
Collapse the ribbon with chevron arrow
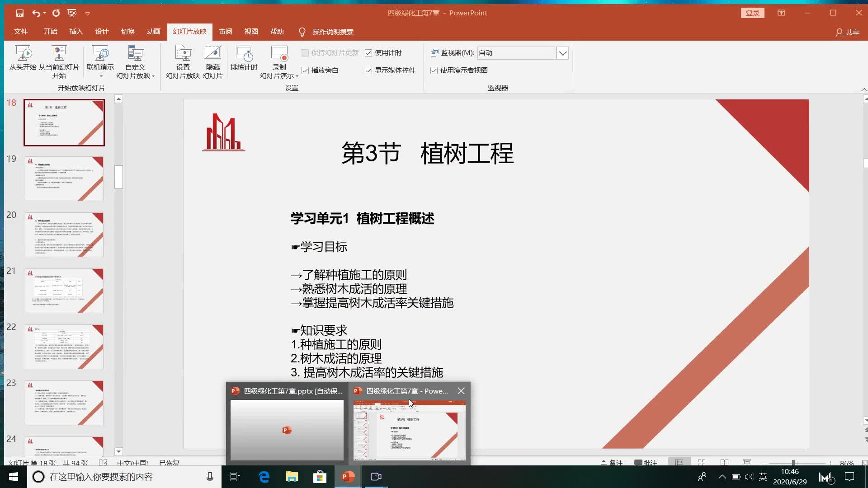coord(864,89)
